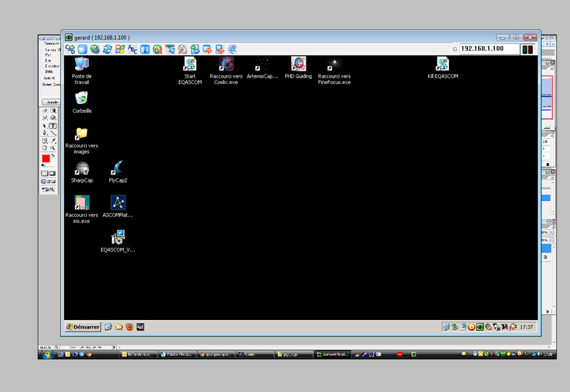Select the Raccourci vers FineFocus.exe icon

[x=334, y=71]
